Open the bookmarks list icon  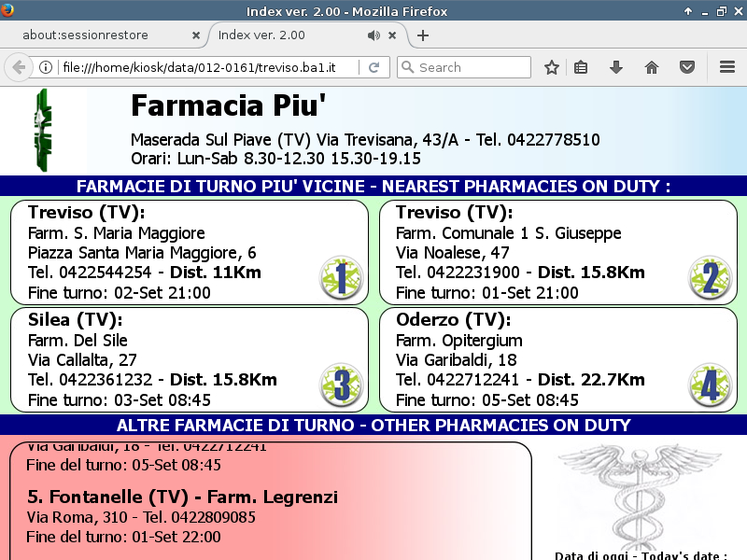[x=581, y=67]
